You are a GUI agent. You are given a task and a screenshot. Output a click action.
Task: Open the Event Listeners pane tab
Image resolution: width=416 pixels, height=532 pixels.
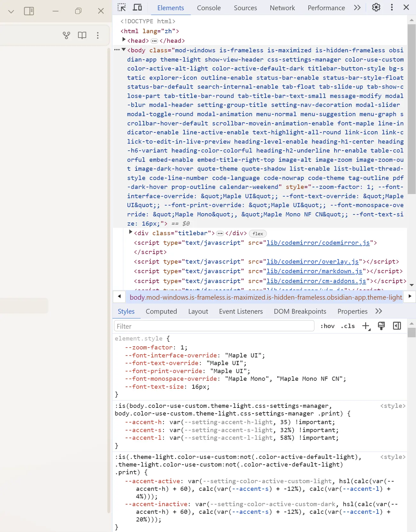pos(241,311)
